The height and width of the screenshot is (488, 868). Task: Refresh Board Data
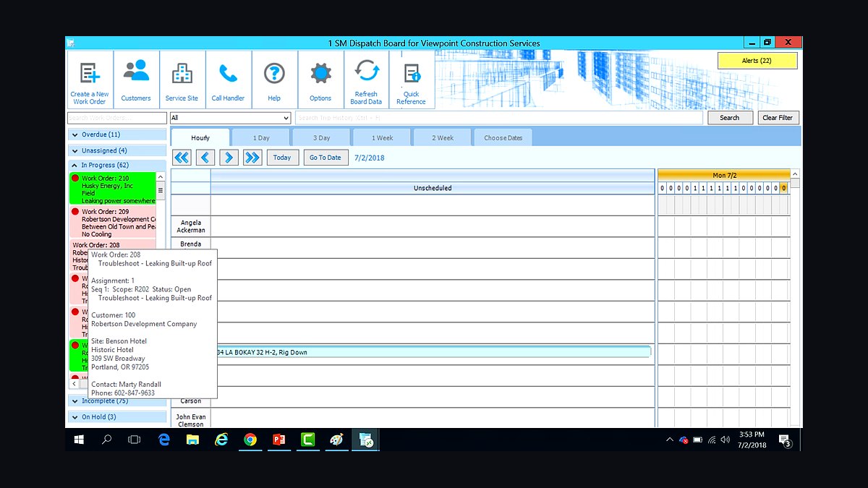point(366,80)
